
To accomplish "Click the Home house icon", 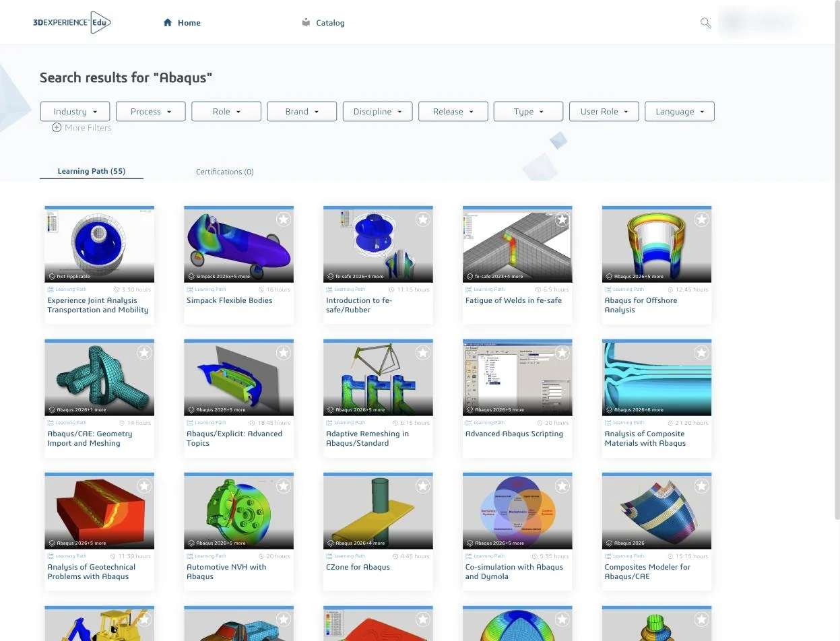I will click(x=168, y=23).
